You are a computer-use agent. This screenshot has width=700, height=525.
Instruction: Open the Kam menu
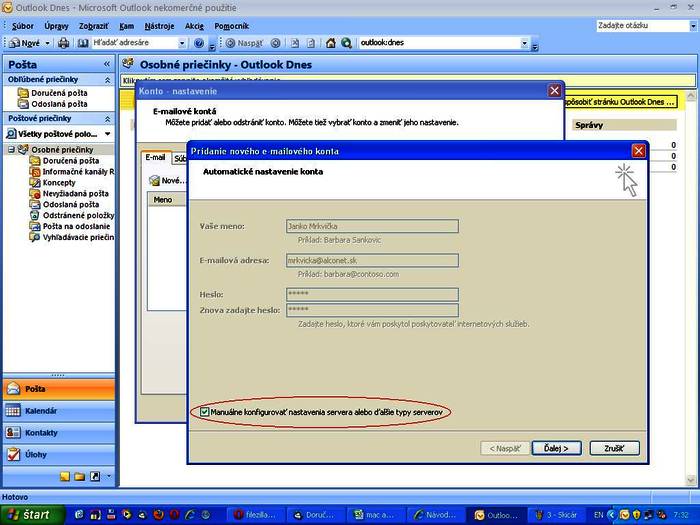pyautogui.click(x=126, y=26)
